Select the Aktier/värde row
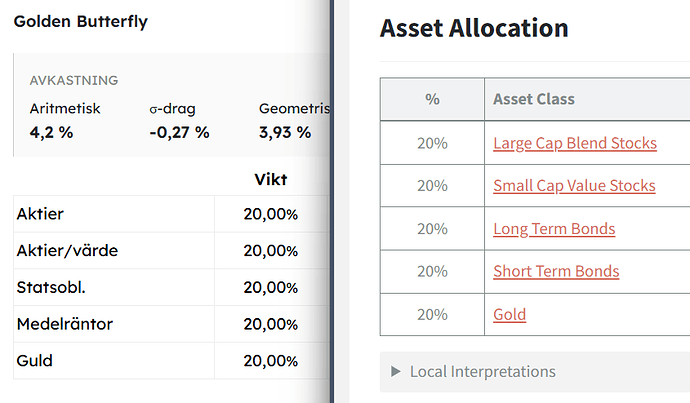The width and height of the screenshot is (690, 403). click(x=67, y=251)
